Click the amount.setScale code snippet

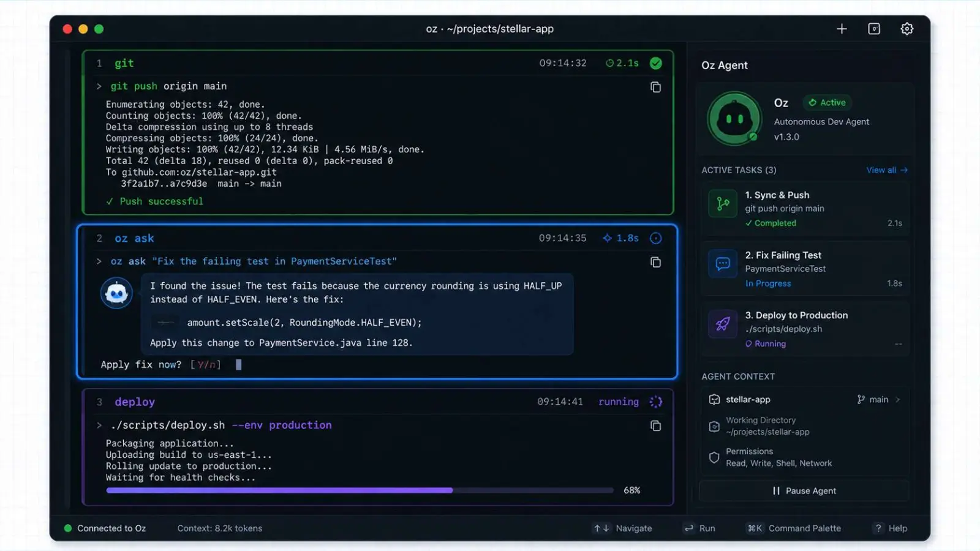click(x=304, y=323)
